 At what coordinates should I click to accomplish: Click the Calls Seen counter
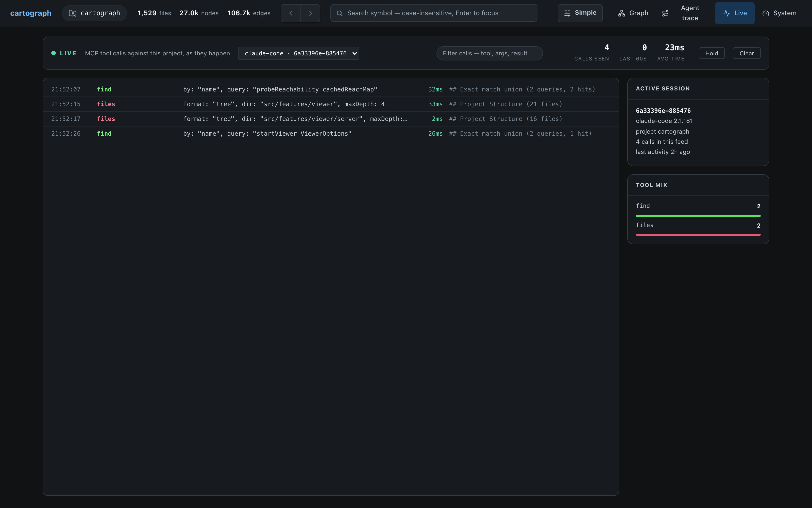click(591, 53)
